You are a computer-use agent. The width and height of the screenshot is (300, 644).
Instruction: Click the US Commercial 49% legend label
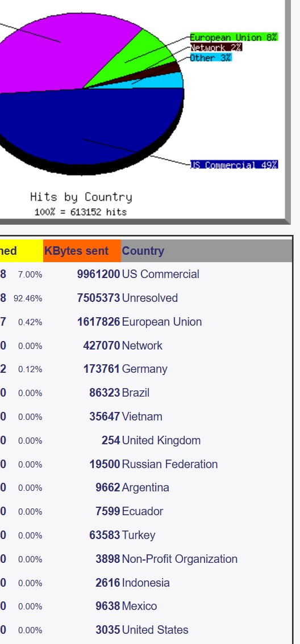tap(234, 165)
